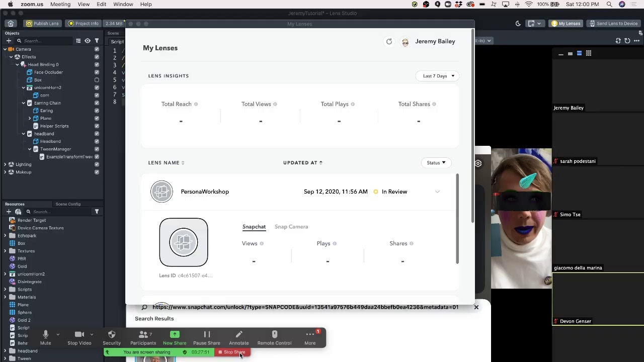Open the View menu
This screenshot has height=362, width=644.
[84, 4]
